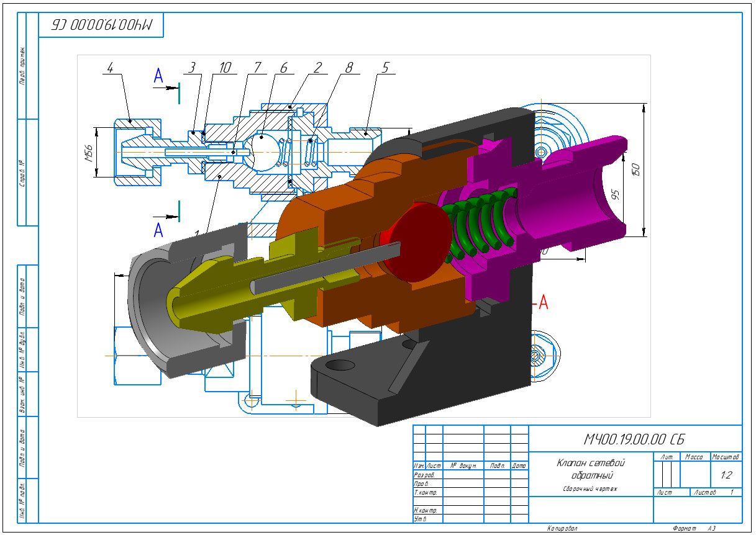The image size is (756, 535).
Task: Select part callout number 10
Action: 225,68
